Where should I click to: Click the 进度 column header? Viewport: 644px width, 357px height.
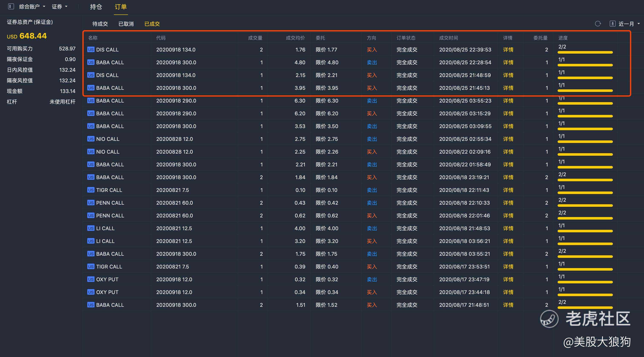563,38
